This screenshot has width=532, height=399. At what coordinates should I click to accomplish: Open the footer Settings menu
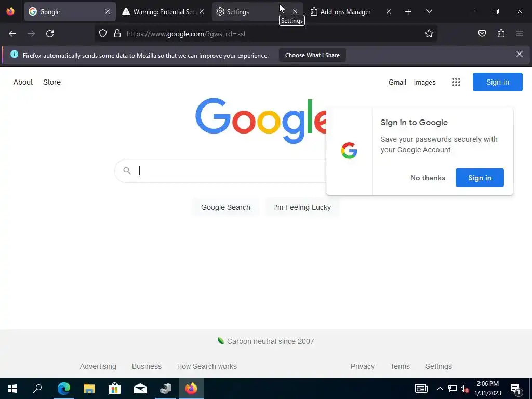(438, 366)
